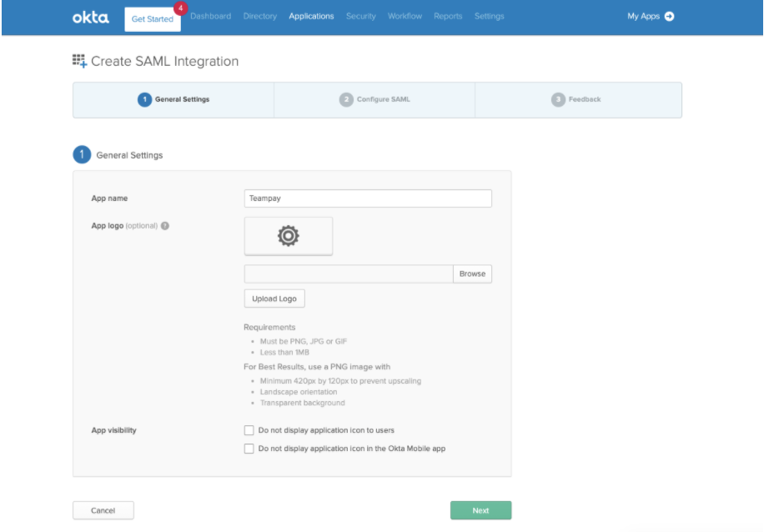Check Do not display icon in Okta Mobile app
Image resolution: width=764 pixels, height=532 pixels.
point(249,449)
